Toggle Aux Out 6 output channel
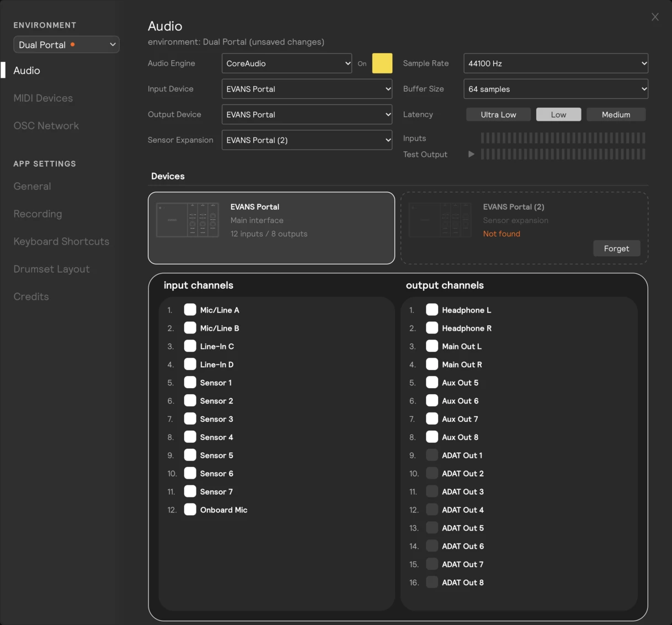The width and height of the screenshot is (672, 625). coord(432,401)
